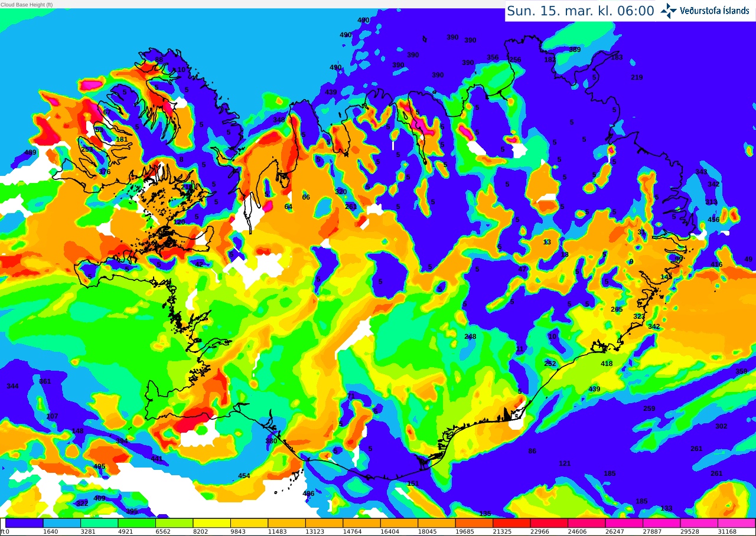Click the map value 361 on the map
The height and width of the screenshot is (536, 756).
click(x=45, y=381)
